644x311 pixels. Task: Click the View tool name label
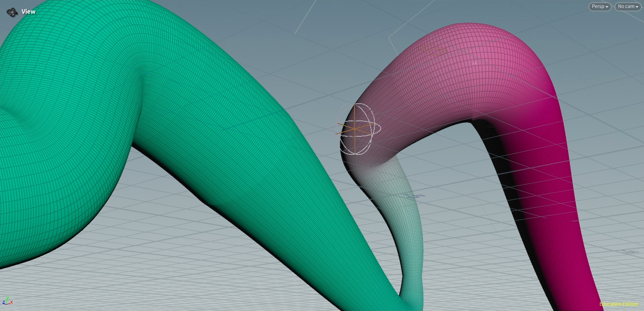point(29,12)
